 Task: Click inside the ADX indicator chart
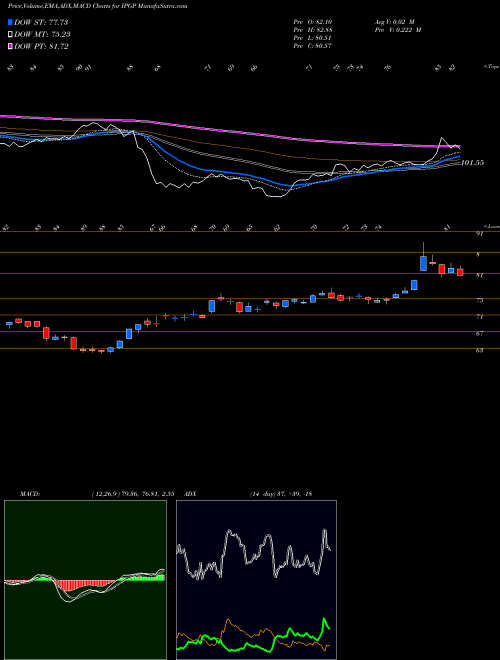256,580
